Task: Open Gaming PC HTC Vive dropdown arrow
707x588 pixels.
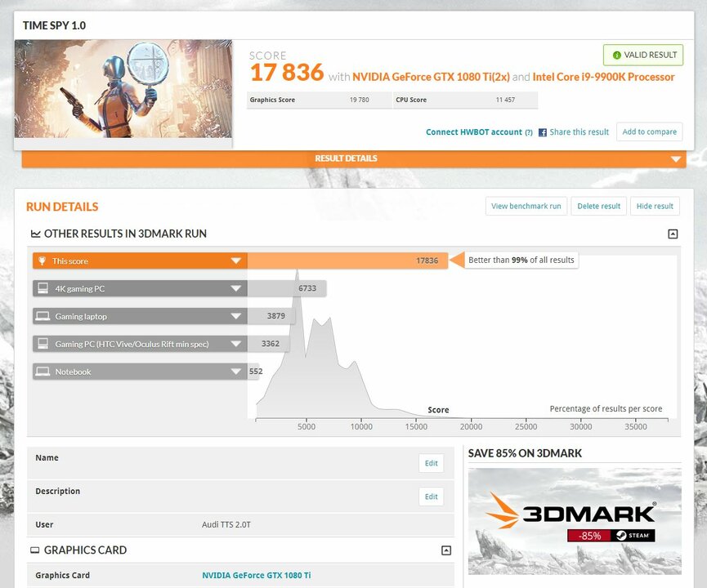Action: [236, 344]
